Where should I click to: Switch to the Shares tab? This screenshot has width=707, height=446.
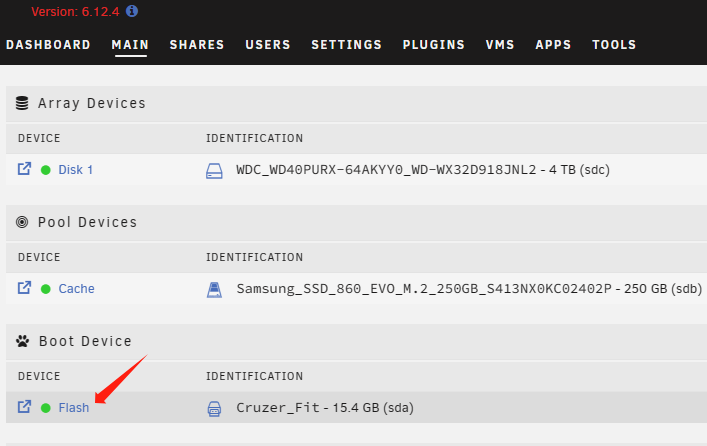(197, 45)
